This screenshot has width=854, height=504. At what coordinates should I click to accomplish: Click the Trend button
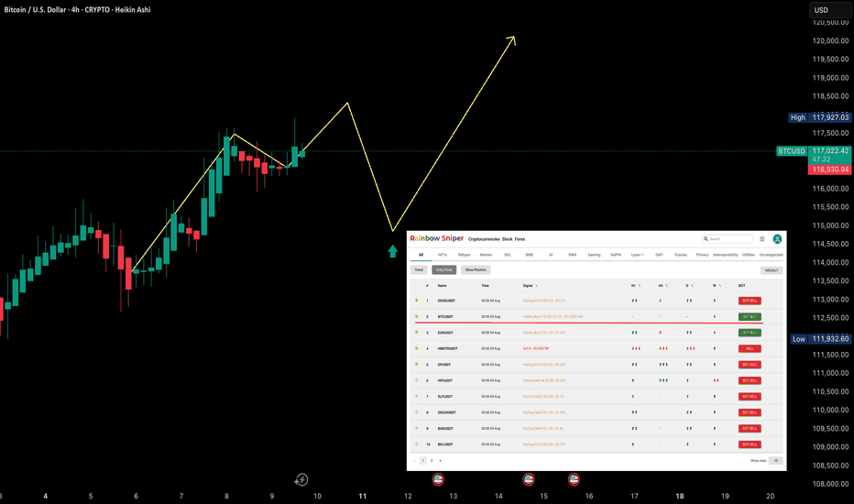(x=419, y=269)
